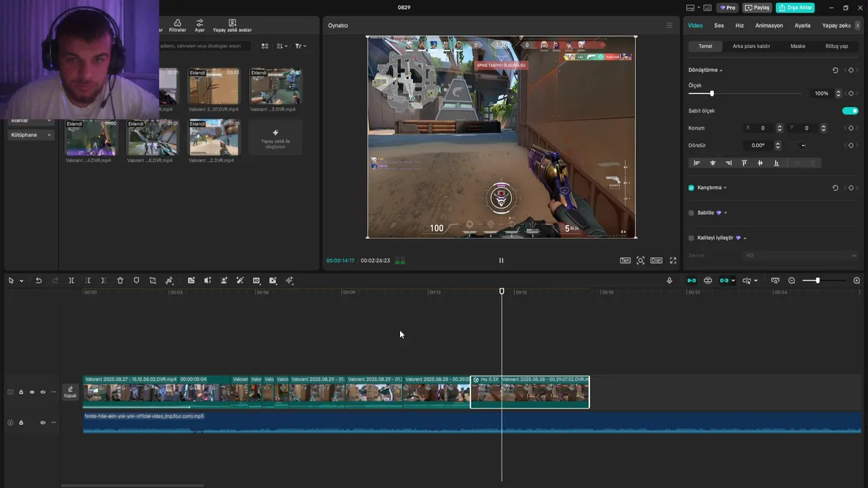The image size is (868, 488).
Task: Collapse the Dönüştürme section
Action: point(721,70)
